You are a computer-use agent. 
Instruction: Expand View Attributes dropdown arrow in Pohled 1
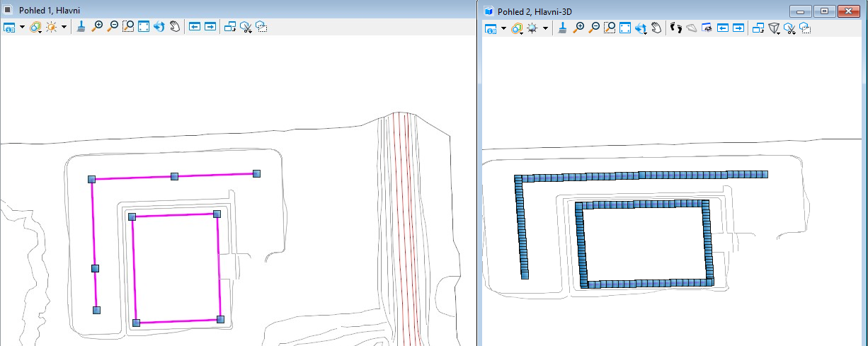click(23, 27)
